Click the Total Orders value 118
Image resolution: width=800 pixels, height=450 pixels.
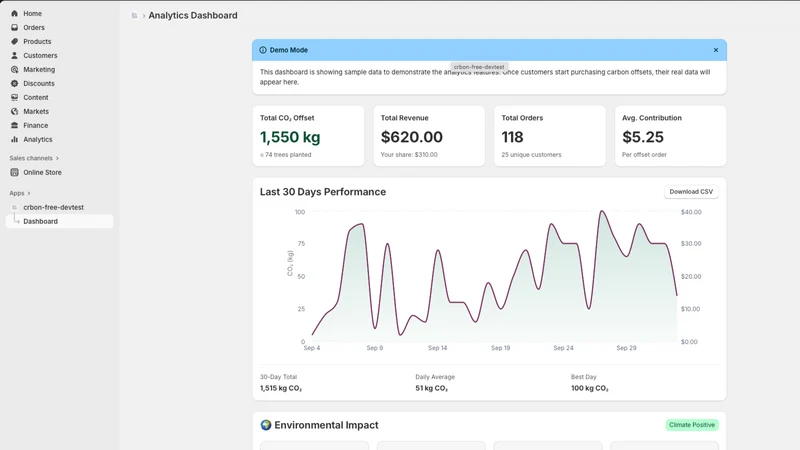point(512,137)
